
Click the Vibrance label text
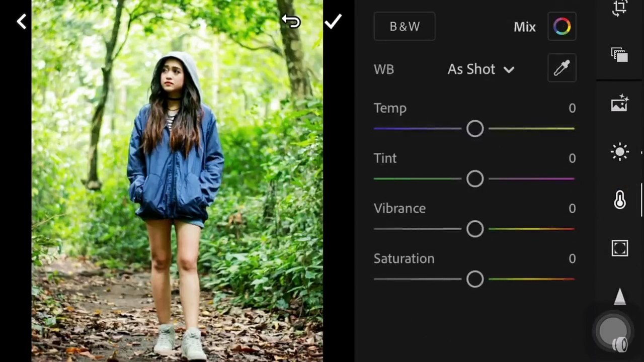point(399,208)
